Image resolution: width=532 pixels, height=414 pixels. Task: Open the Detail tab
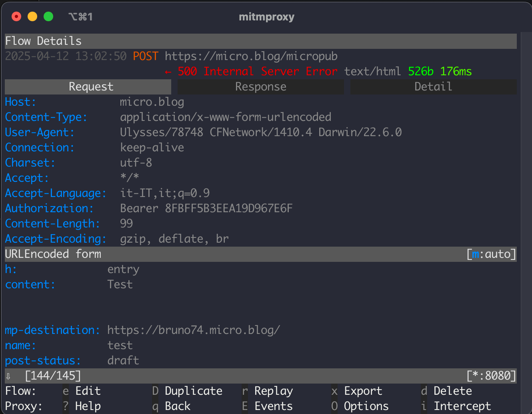coord(433,86)
